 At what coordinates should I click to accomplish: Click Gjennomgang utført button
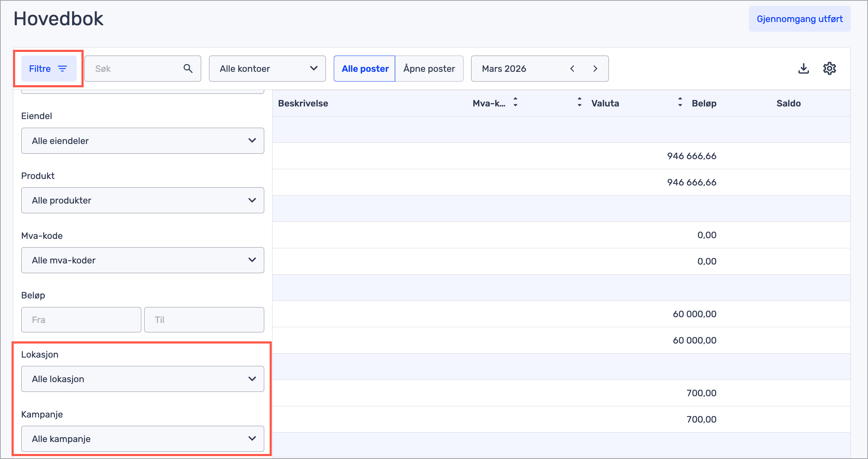click(800, 19)
